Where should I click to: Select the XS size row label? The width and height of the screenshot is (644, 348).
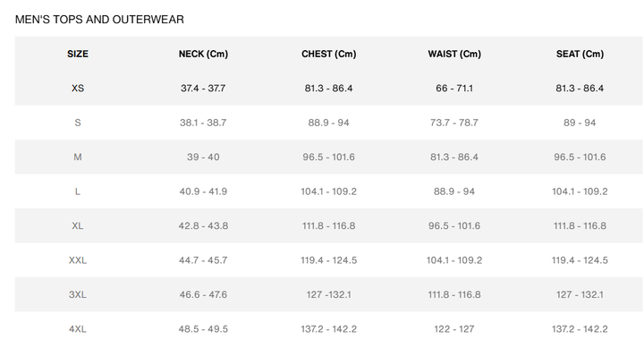pyautogui.click(x=78, y=89)
